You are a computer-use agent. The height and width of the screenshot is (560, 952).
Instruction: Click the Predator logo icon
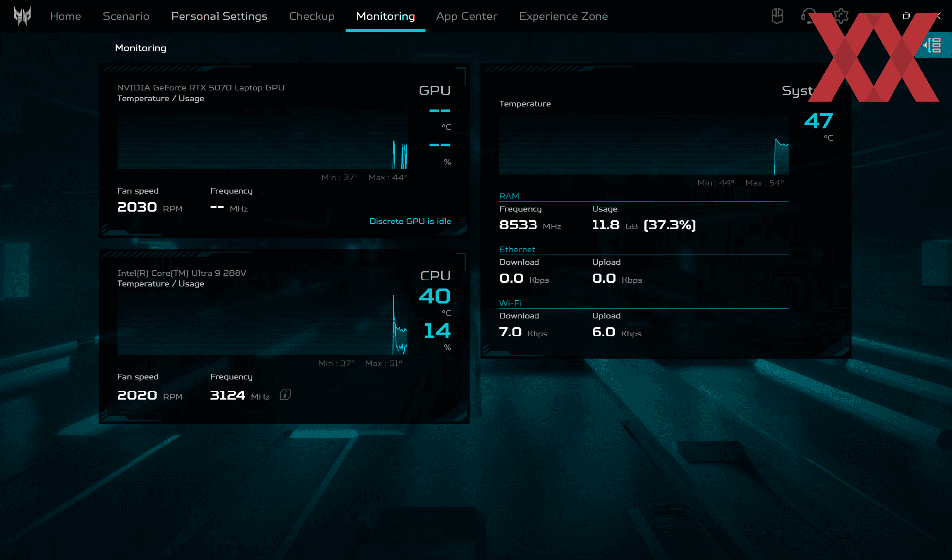tap(22, 16)
